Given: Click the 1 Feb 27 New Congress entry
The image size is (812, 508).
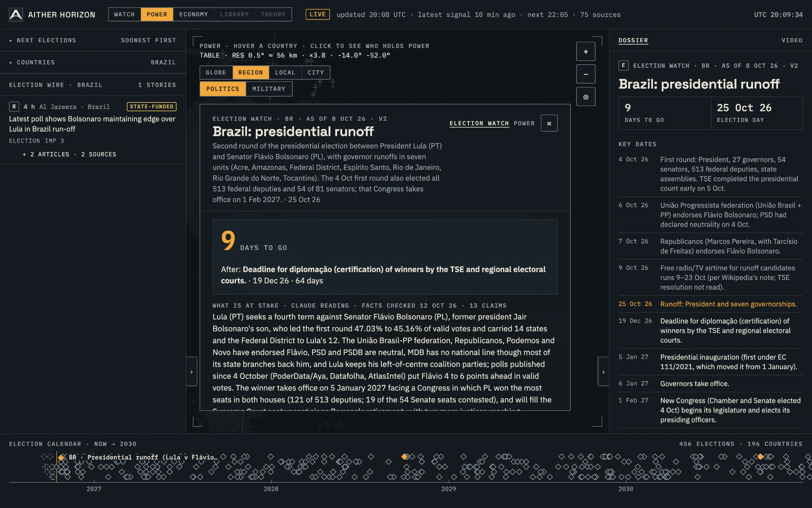Looking at the screenshot, I should [710, 410].
